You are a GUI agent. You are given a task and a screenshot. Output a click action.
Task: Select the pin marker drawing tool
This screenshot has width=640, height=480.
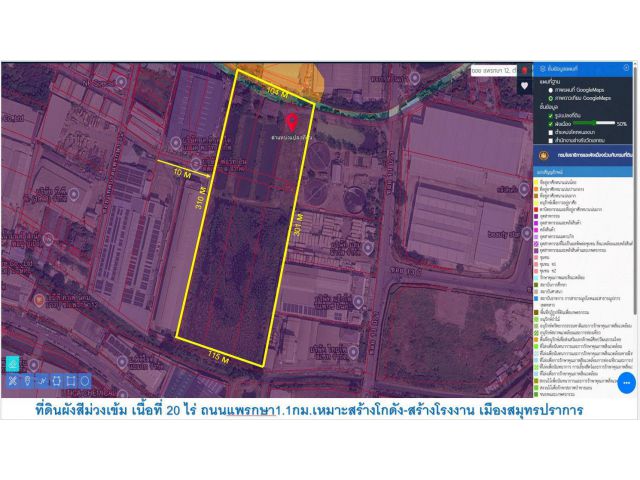click(27, 381)
